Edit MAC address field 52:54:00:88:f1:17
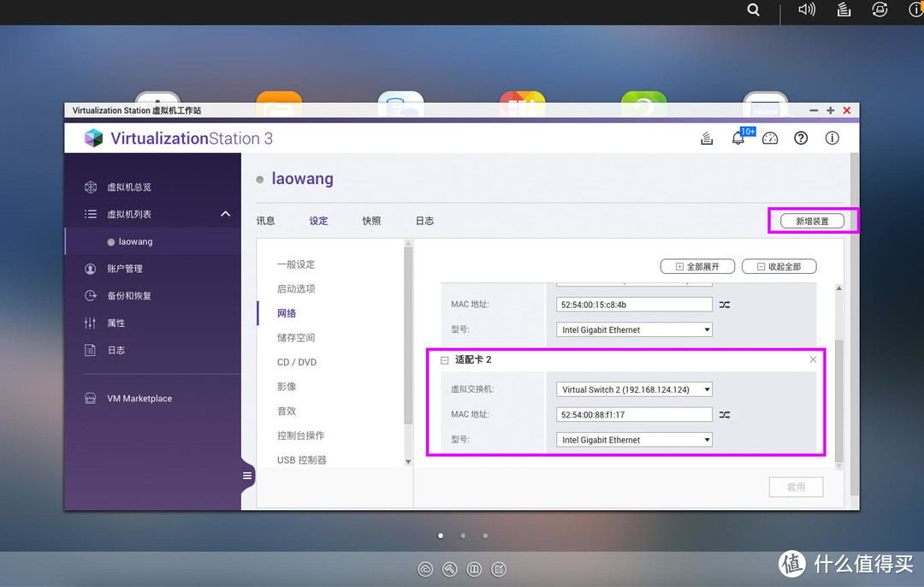This screenshot has width=924, height=587. tap(634, 415)
